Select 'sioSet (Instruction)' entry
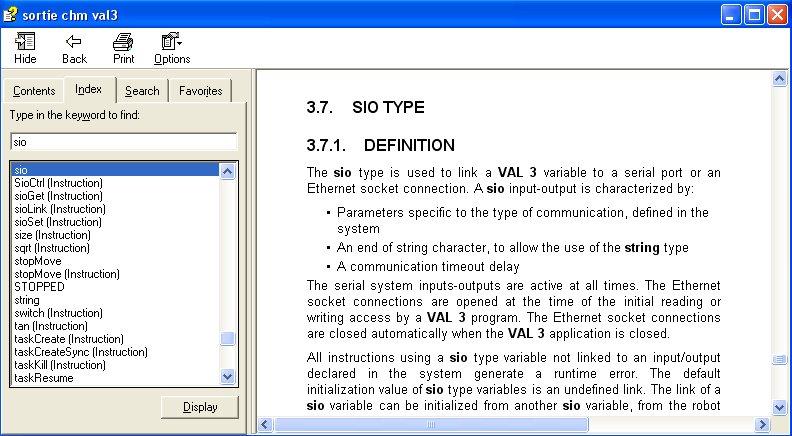 115,222
